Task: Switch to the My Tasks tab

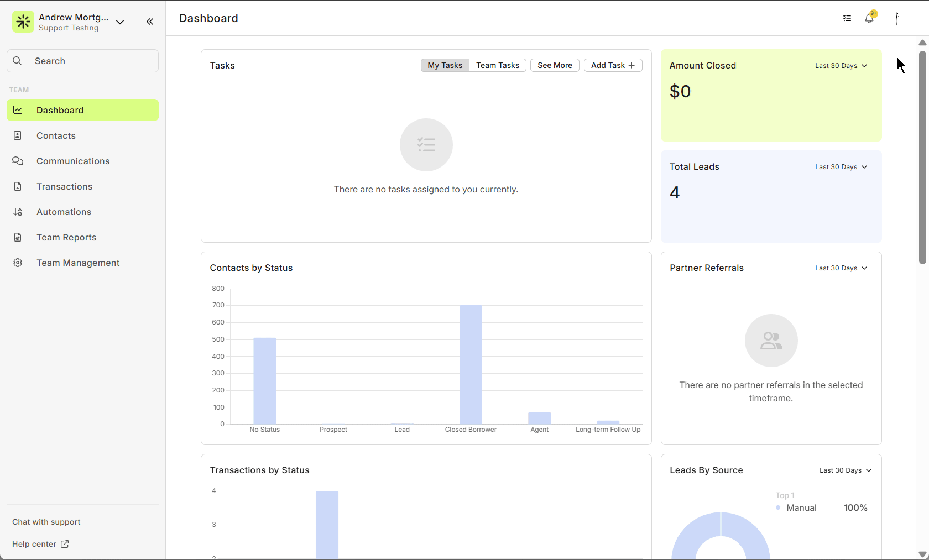Action: pyautogui.click(x=445, y=65)
